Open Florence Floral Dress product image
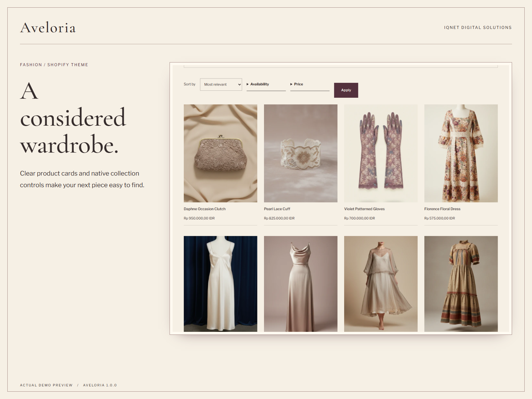Screen dimensions: 532x399 tap(461, 153)
